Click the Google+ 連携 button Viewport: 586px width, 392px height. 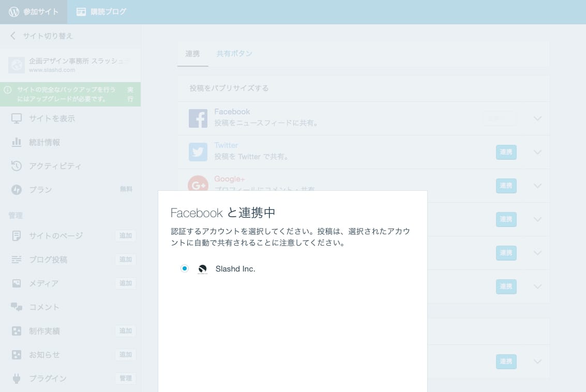(506, 186)
